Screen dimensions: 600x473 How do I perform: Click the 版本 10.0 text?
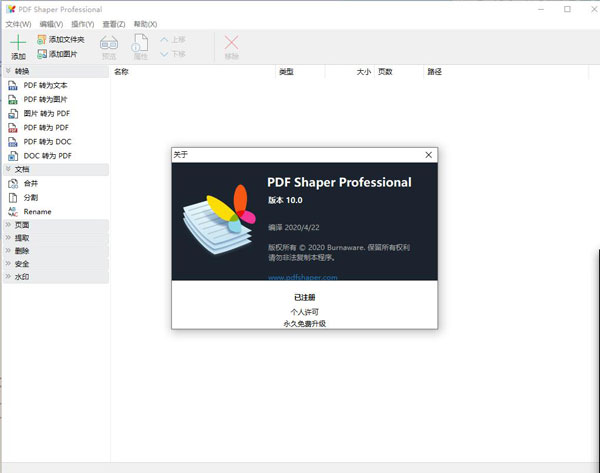pyautogui.click(x=285, y=200)
